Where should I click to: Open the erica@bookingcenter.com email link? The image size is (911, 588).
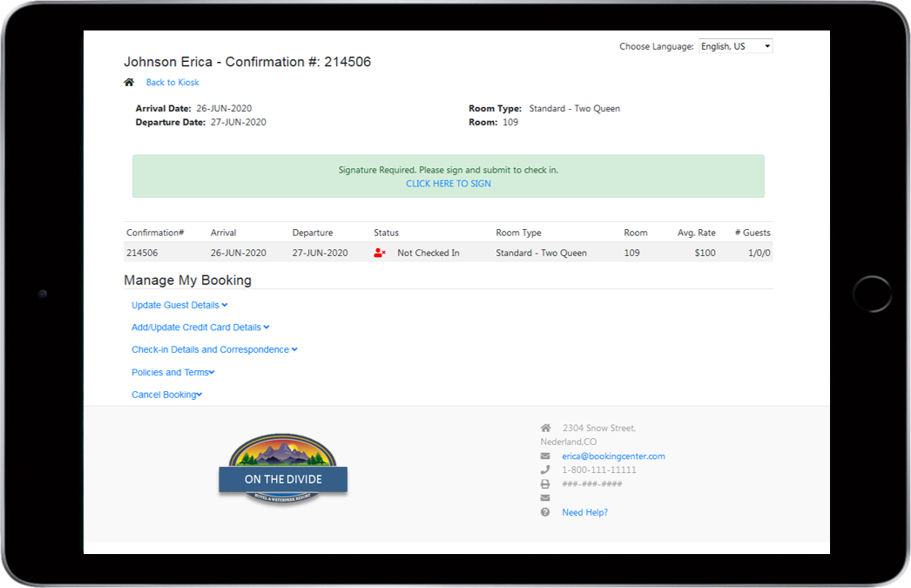pyautogui.click(x=613, y=456)
